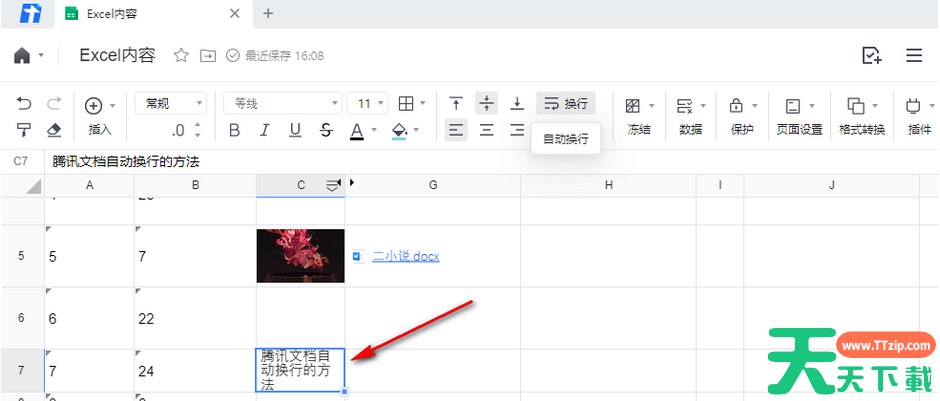
Task: Open the Insert dropdown arrow
Action: coord(113,106)
